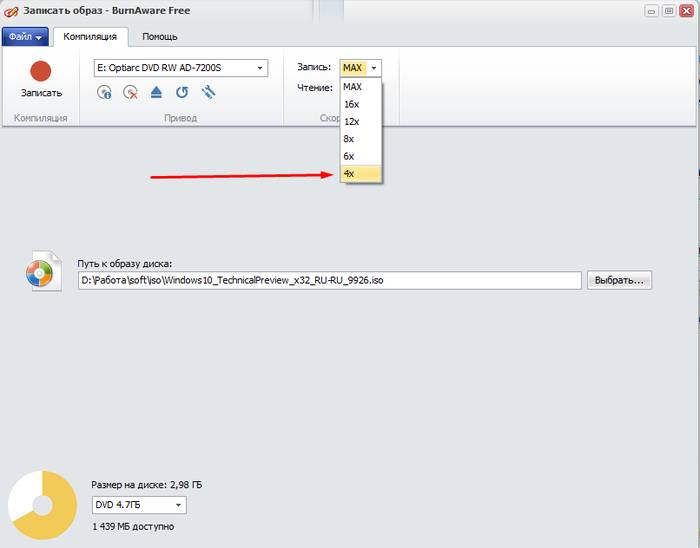Click the ISO disc image icon
This screenshot has width=700, height=548.
coord(40,271)
